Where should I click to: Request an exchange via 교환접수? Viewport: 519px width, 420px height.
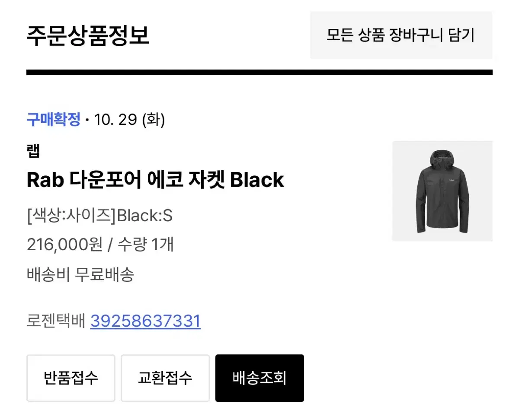[x=165, y=378]
